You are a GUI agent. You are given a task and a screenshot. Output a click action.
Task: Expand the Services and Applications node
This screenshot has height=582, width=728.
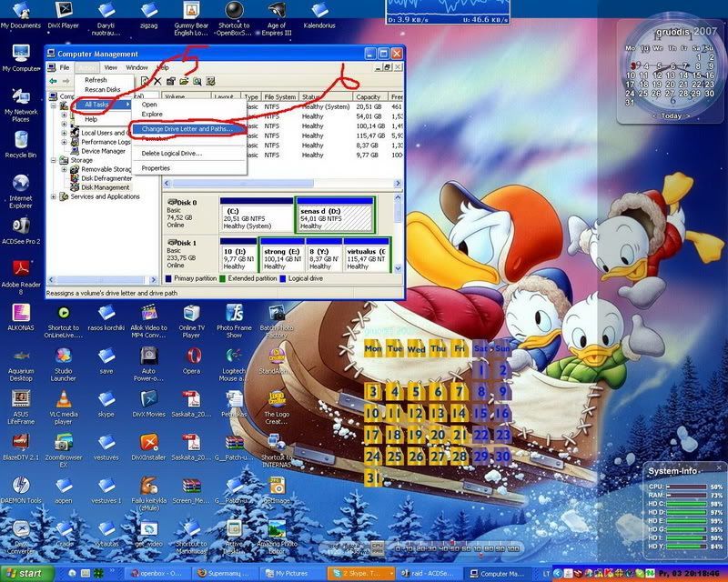(54, 196)
